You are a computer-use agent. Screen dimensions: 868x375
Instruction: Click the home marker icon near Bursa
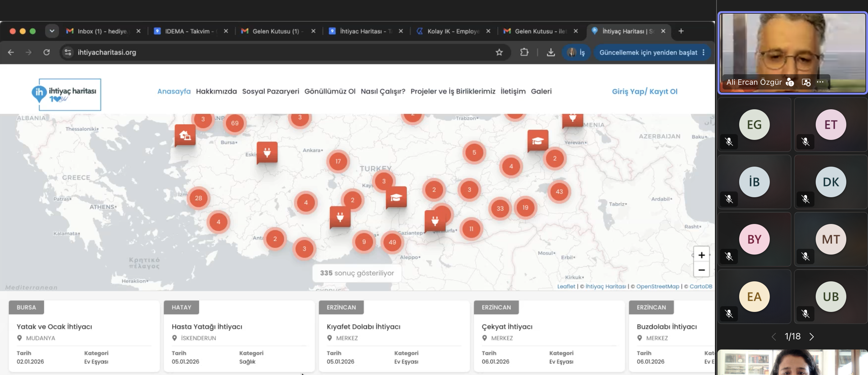[185, 135]
